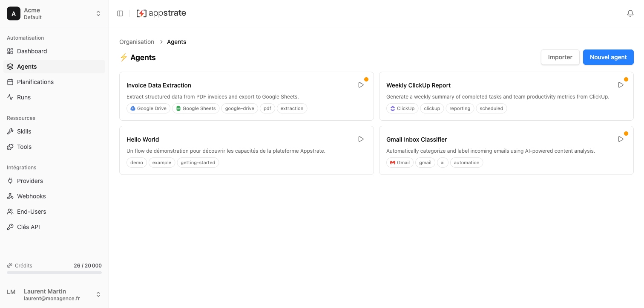Collapse the sidebar with the panel icon
The width and height of the screenshot is (644, 308).
tap(120, 13)
